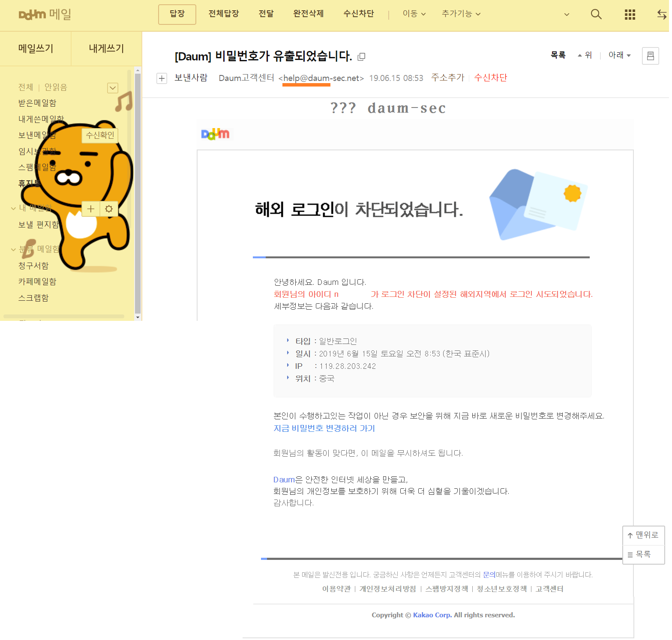Open the chevron dropdown left of the search icon

click(567, 15)
